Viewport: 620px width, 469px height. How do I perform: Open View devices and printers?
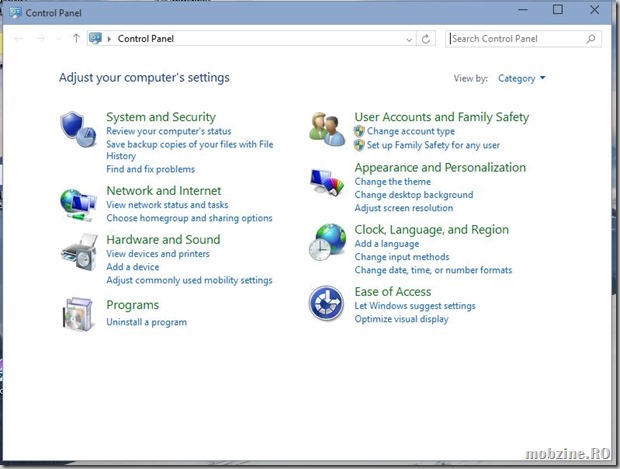pyautogui.click(x=158, y=254)
